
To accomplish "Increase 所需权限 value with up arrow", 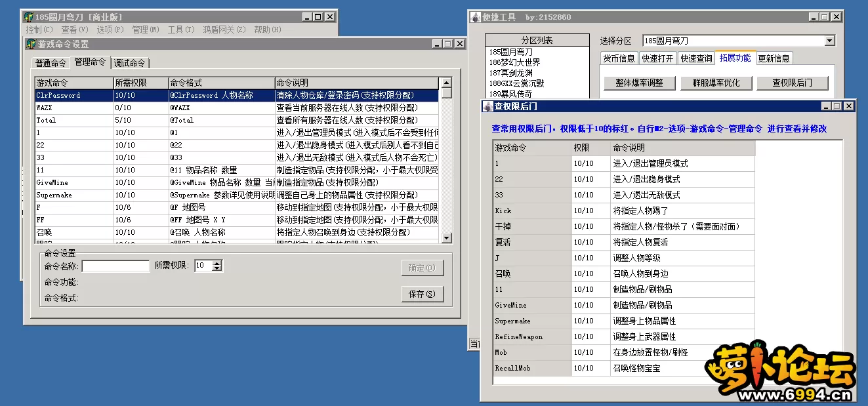I will (x=218, y=262).
